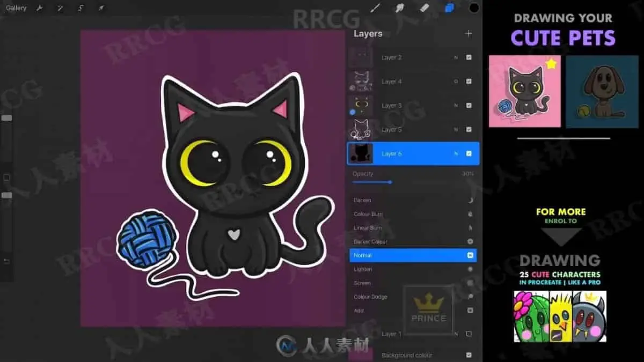The height and width of the screenshot is (362, 644).
Task: Open blend mode N of Layer 3
Action: 456,106
